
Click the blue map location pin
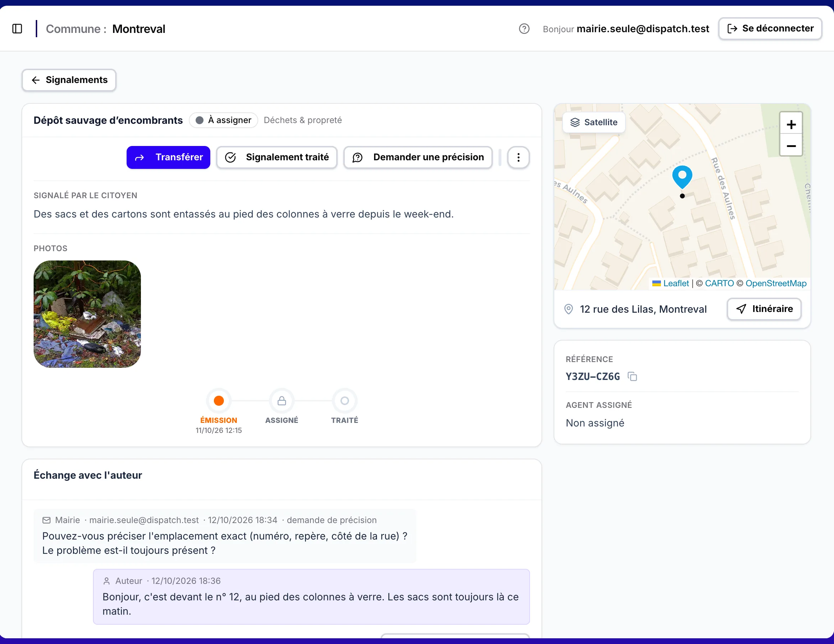click(682, 177)
